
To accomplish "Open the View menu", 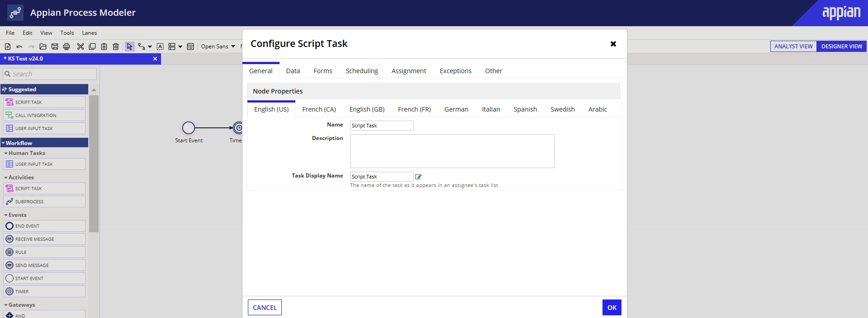I will click(46, 33).
